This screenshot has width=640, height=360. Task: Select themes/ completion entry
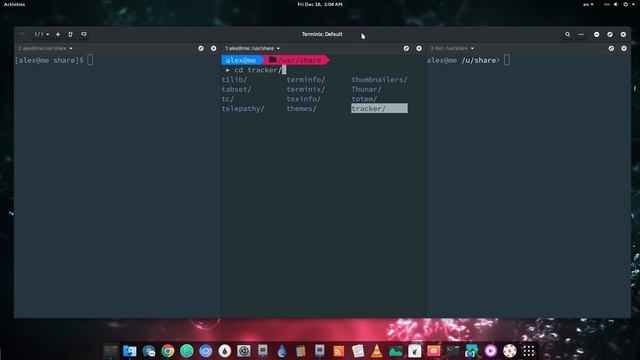coord(302,109)
